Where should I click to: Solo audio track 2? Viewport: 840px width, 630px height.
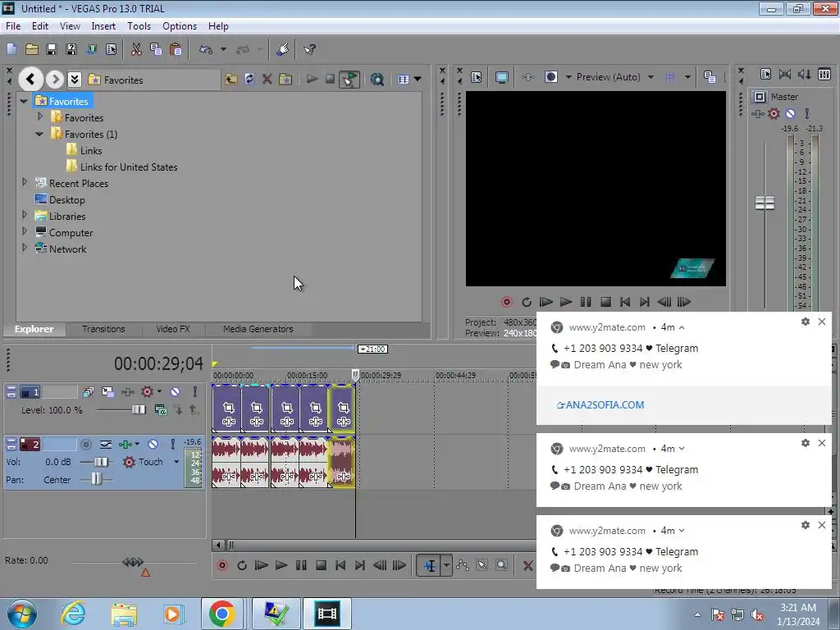click(x=172, y=444)
